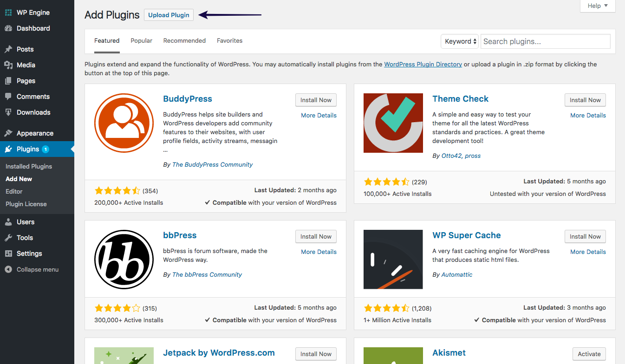Open the plugin Editor submenu item
625x364 pixels.
coord(14,191)
